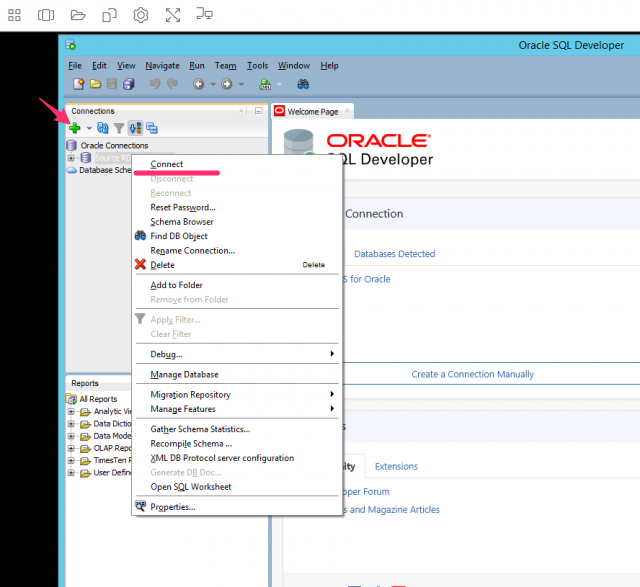Click the Connections filter funnel icon
This screenshot has width=640, height=587.
point(119,129)
